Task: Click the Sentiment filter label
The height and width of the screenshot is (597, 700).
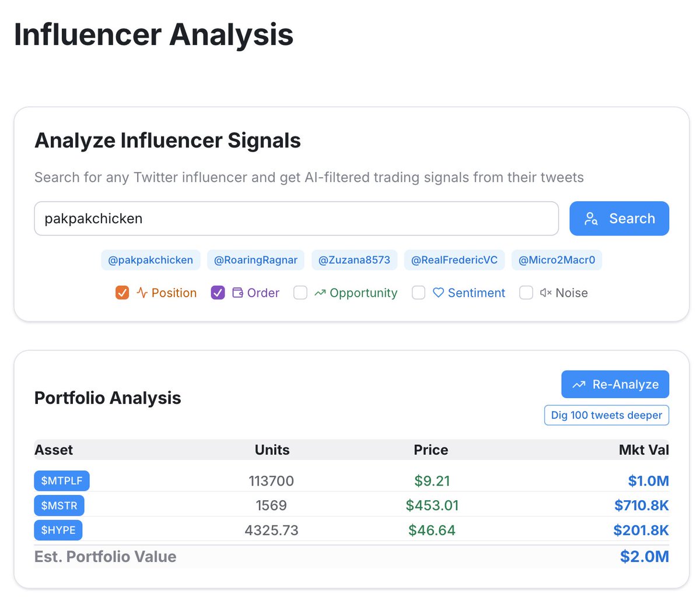Action: pos(477,293)
